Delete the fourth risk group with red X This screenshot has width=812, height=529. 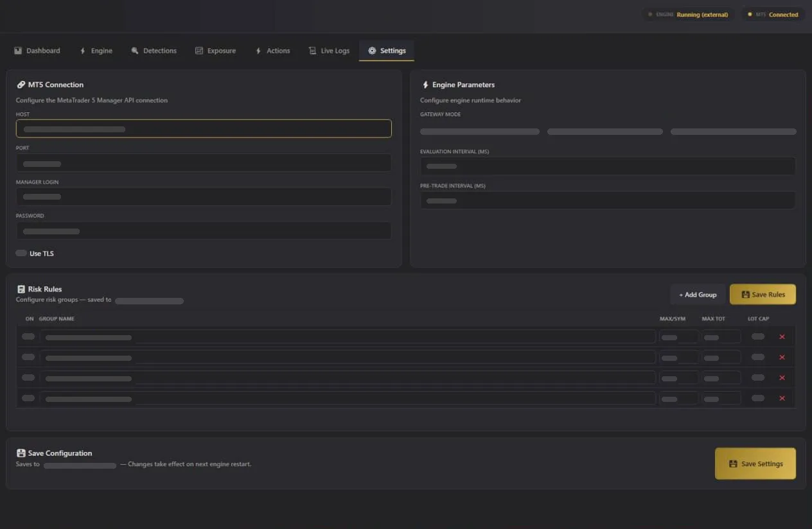[x=782, y=398]
